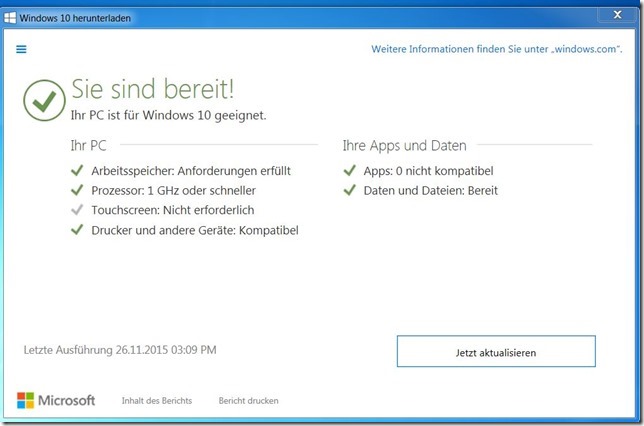644x426 pixels.
Task: Click 'Ihr PC ist für Windows 10 geeignet.' text
Action: pyautogui.click(x=168, y=115)
